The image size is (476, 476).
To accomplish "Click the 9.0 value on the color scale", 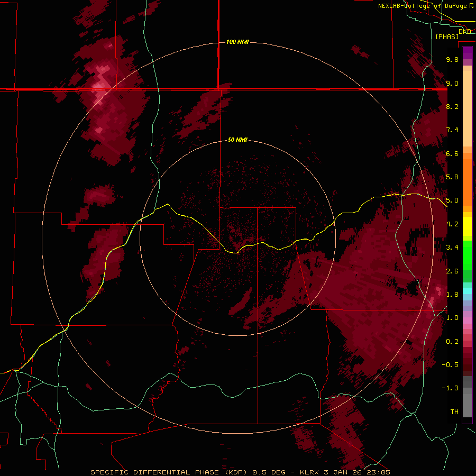I will tap(452, 83).
